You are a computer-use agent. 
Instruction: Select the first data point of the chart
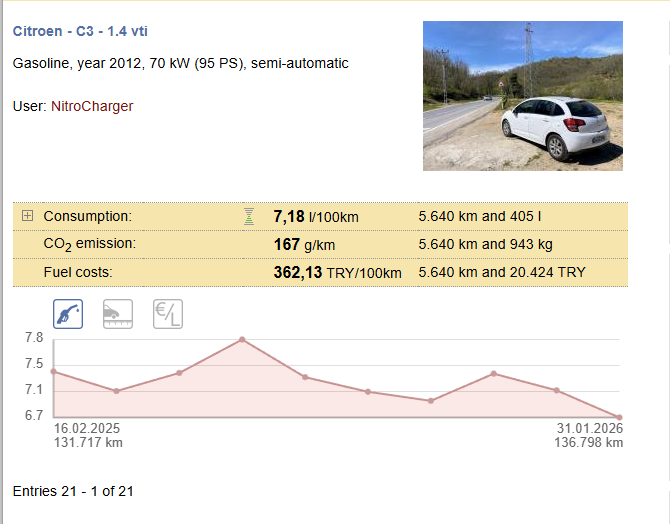click(x=54, y=372)
